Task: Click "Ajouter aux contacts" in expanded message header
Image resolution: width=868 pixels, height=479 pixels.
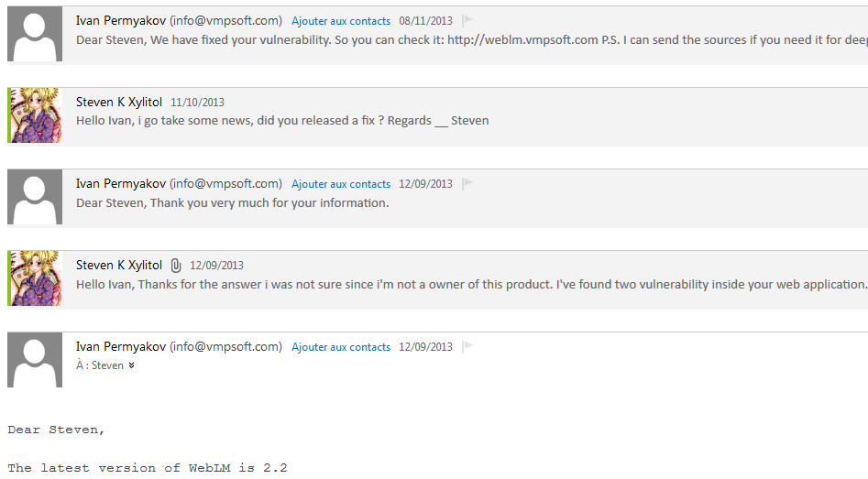Action: point(341,347)
